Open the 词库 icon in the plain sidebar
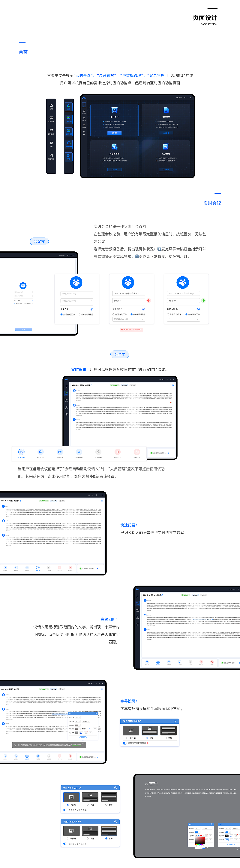This screenshot has height=868, width=240. pyautogui.click(x=51, y=143)
